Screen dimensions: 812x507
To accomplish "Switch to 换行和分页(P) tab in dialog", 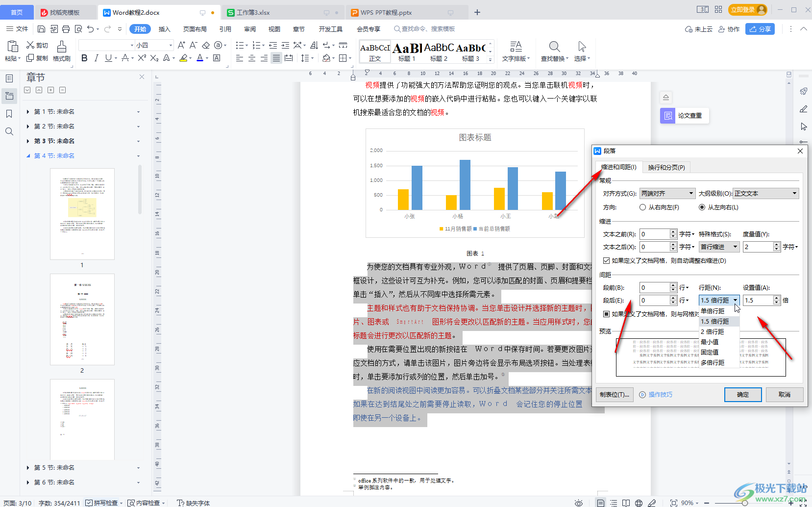I will point(666,167).
